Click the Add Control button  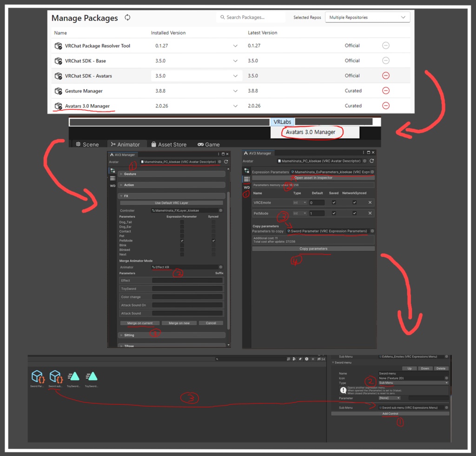pyautogui.click(x=390, y=414)
